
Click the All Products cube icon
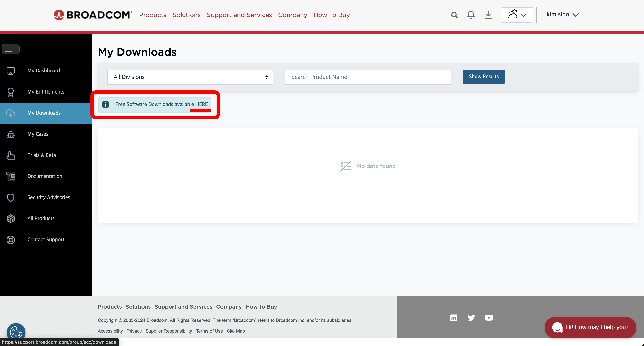coord(11,219)
